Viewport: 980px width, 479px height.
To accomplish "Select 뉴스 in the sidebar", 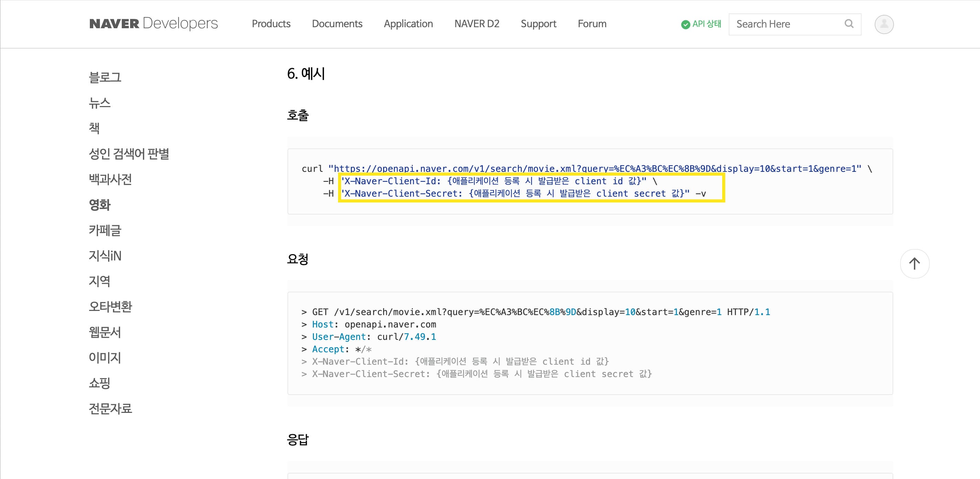I will click(x=99, y=103).
